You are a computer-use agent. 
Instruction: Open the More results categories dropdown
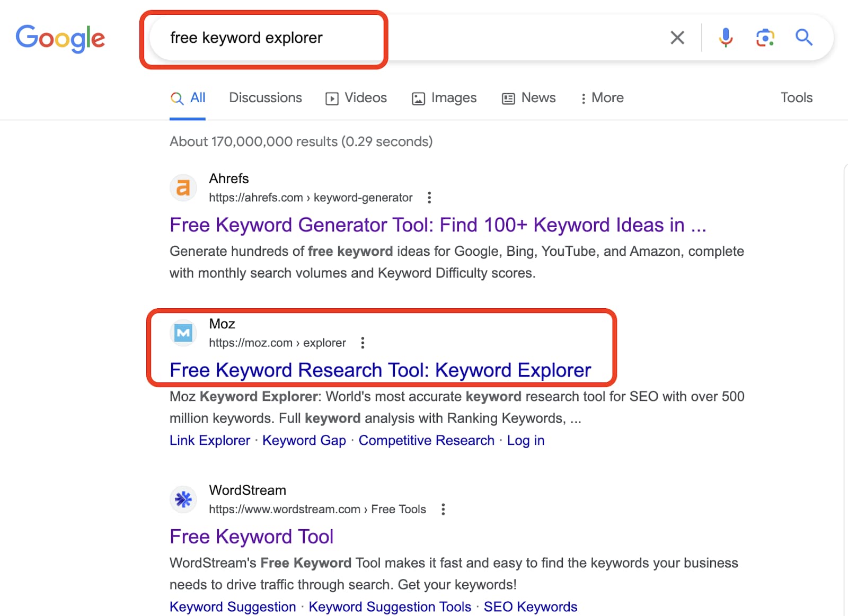click(x=602, y=98)
